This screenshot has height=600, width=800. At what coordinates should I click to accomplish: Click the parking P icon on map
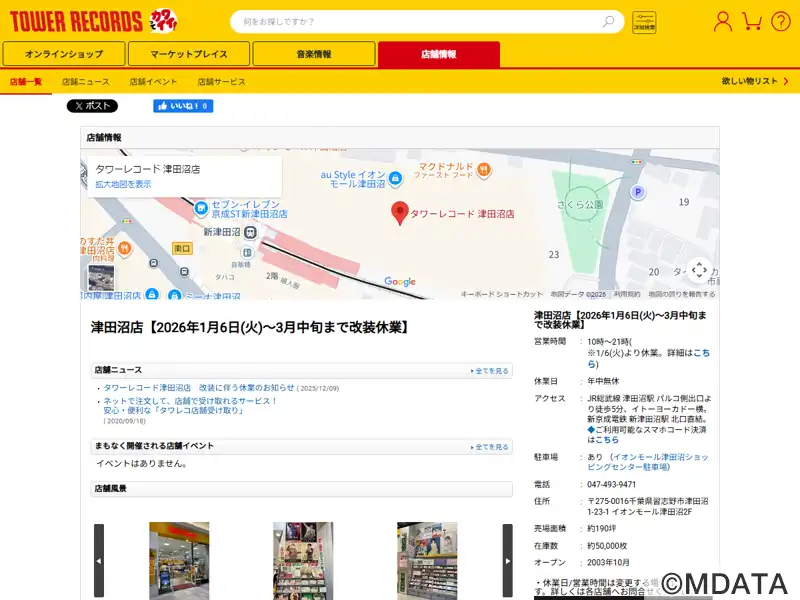[x=637, y=192]
